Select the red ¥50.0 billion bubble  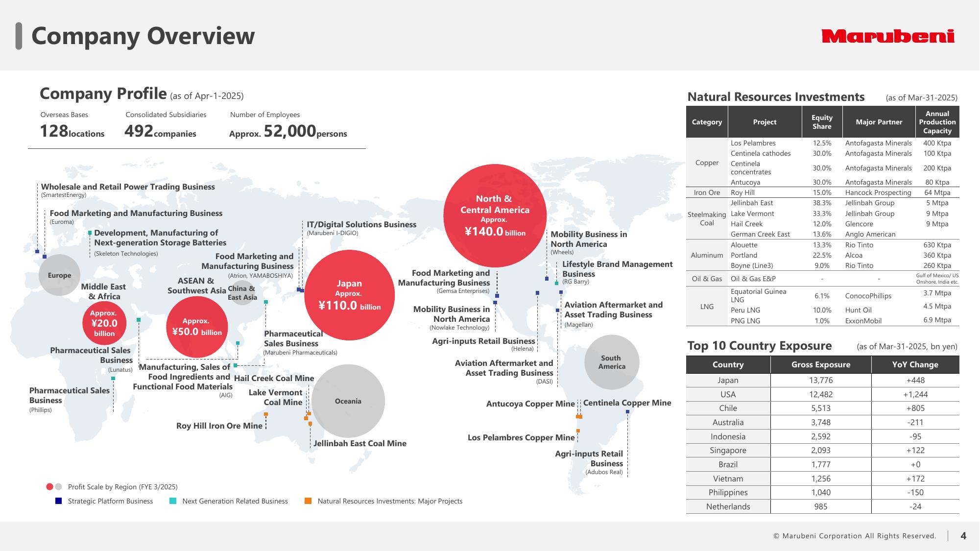197,327
